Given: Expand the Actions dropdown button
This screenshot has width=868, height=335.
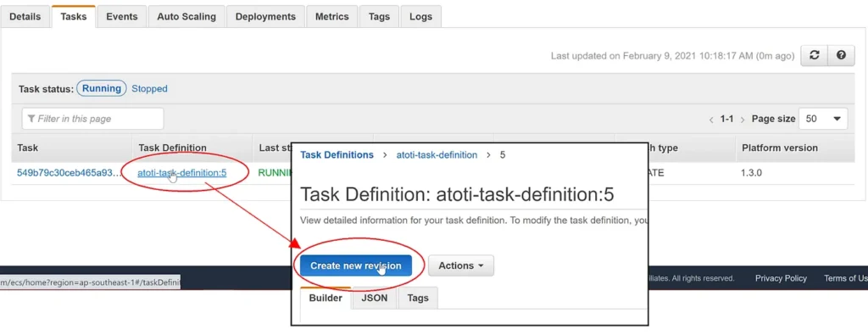Looking at the screenshot, I should [x=461, y=265].
